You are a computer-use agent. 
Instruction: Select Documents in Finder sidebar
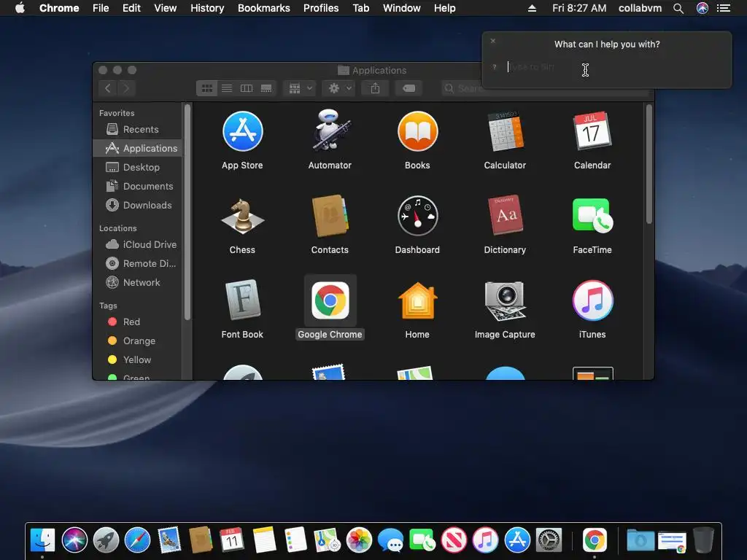point(137,186)
